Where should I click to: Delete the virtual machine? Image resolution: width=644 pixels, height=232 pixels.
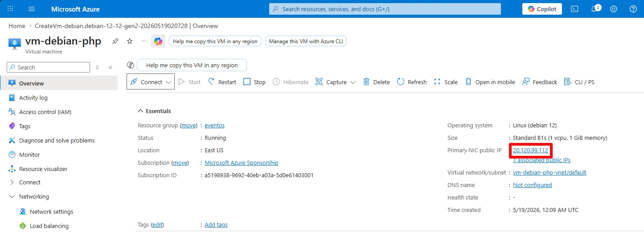pyautogui.click(x=377, y=82)
